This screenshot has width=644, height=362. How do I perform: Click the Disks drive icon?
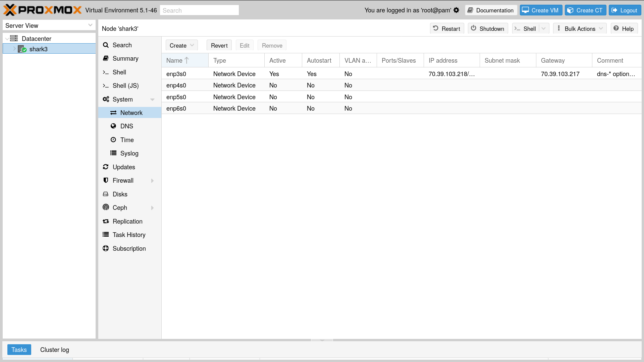[106, 194]
